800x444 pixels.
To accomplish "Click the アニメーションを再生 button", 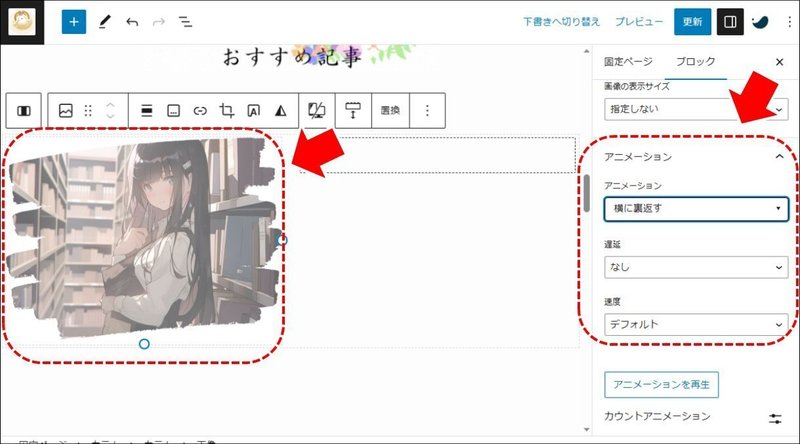I will point(661,385).
